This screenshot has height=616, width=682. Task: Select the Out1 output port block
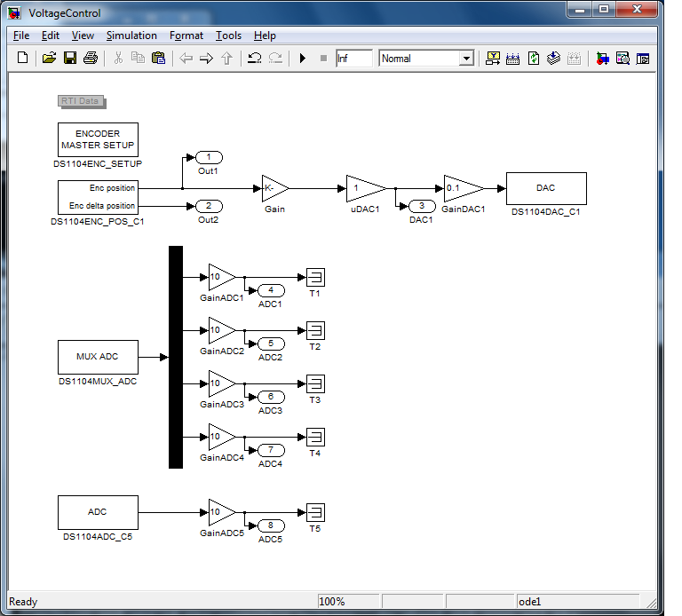(209, 157)
